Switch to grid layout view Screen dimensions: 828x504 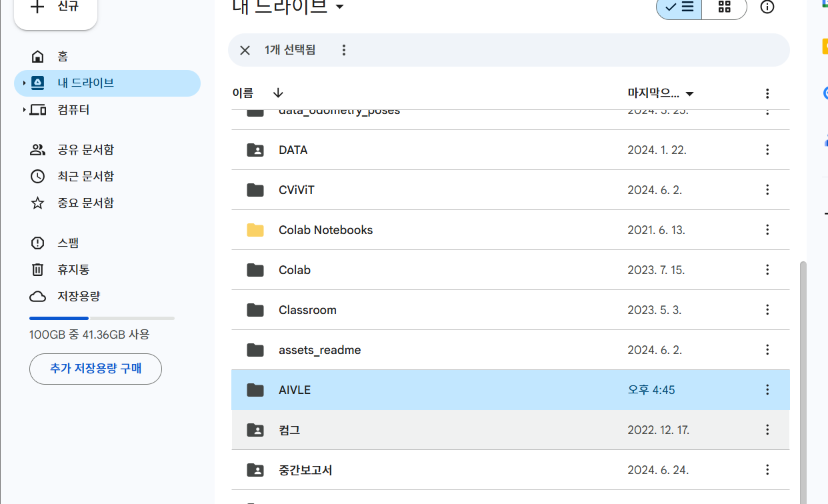coord(724,7)
